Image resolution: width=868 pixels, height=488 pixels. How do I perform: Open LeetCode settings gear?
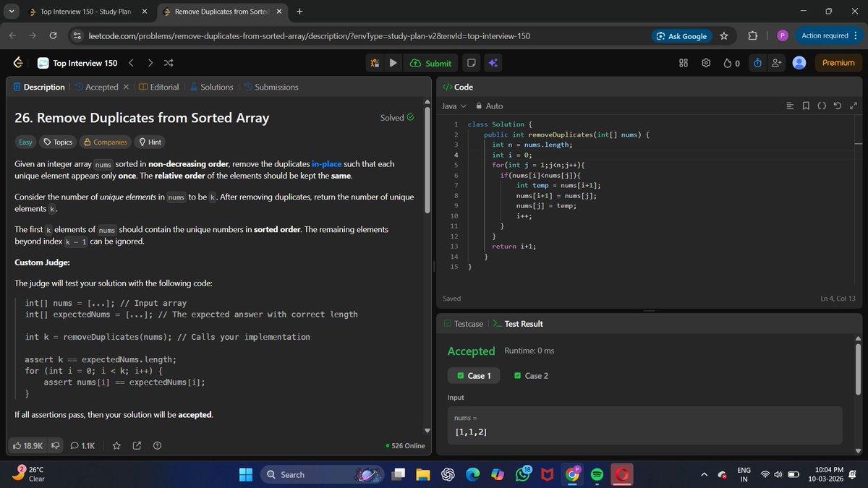click(x=706, y=63)
